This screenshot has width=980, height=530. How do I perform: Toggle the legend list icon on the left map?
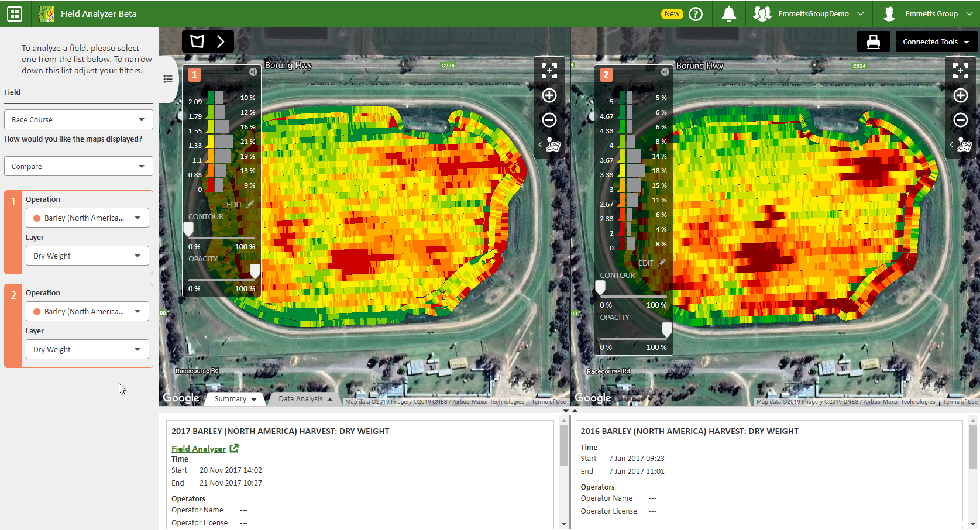[168, 79]
